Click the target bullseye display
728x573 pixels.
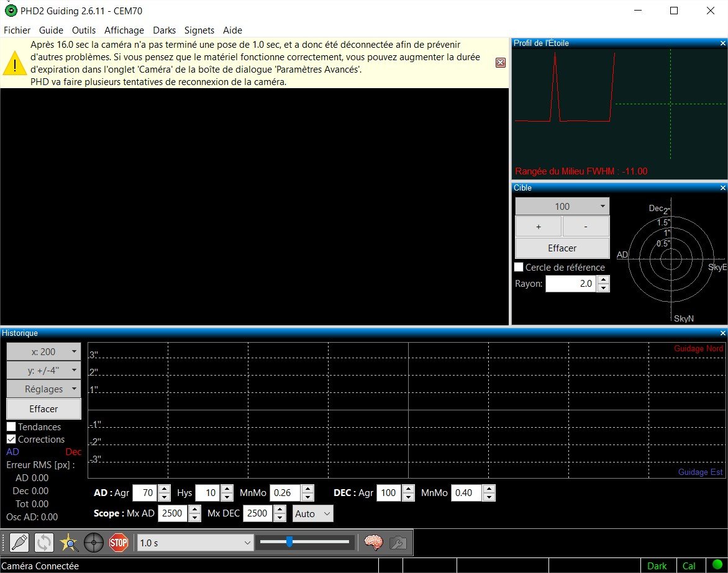click(x=671, y=259)
